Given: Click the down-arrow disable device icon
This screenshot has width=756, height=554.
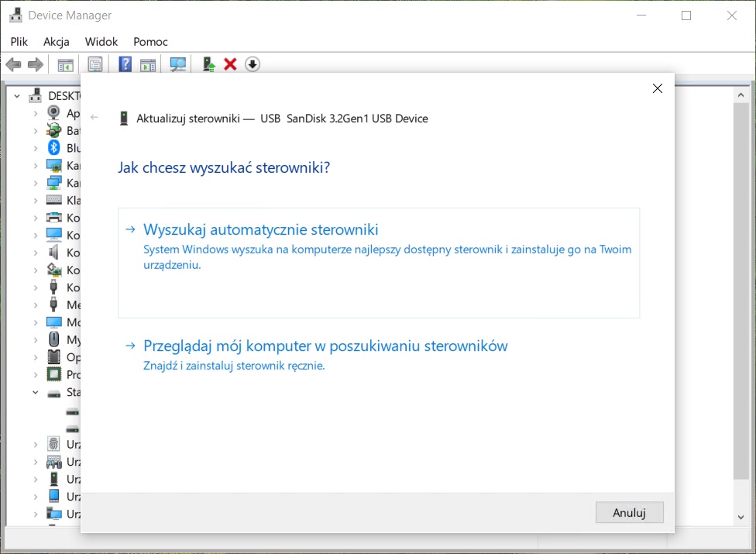Looking at the screenshot, I should (x=252, y=64).
